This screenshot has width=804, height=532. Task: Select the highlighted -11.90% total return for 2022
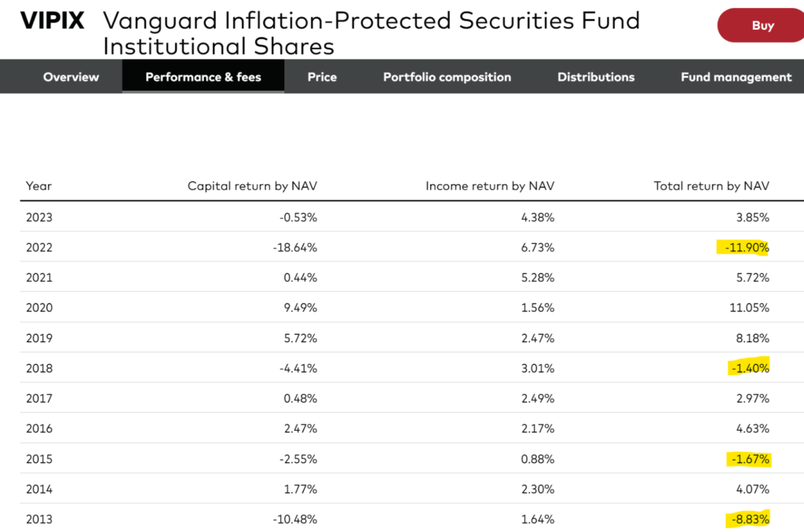(747, 248)
